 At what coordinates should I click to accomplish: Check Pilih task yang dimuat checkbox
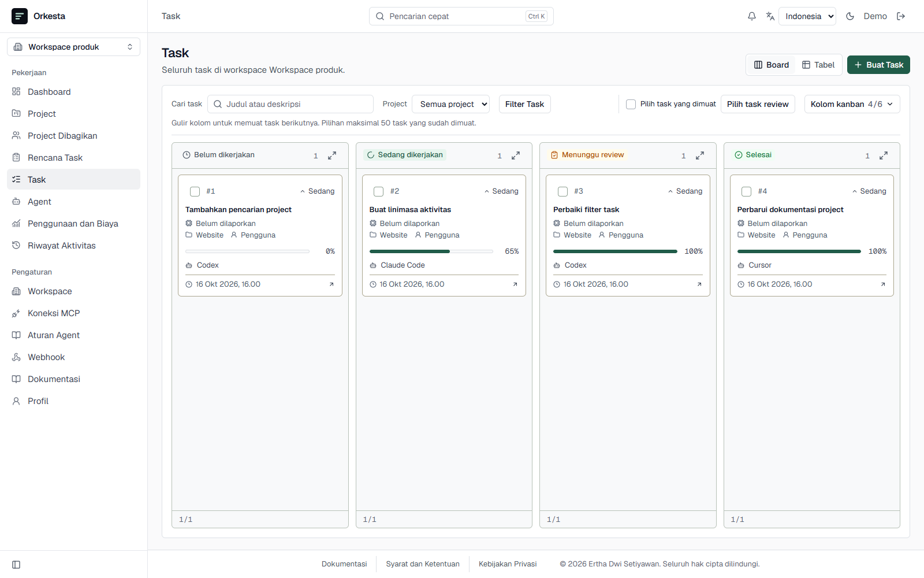click(631, 104)
